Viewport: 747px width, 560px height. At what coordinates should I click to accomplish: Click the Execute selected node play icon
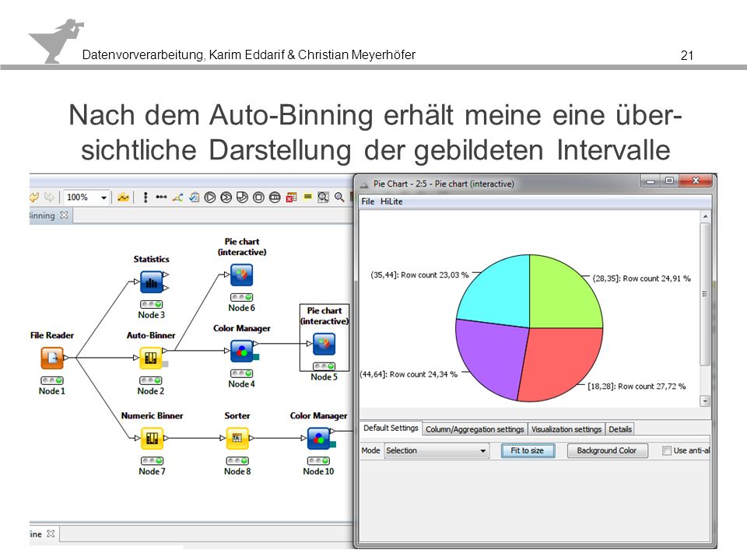[x=210, y=197]
